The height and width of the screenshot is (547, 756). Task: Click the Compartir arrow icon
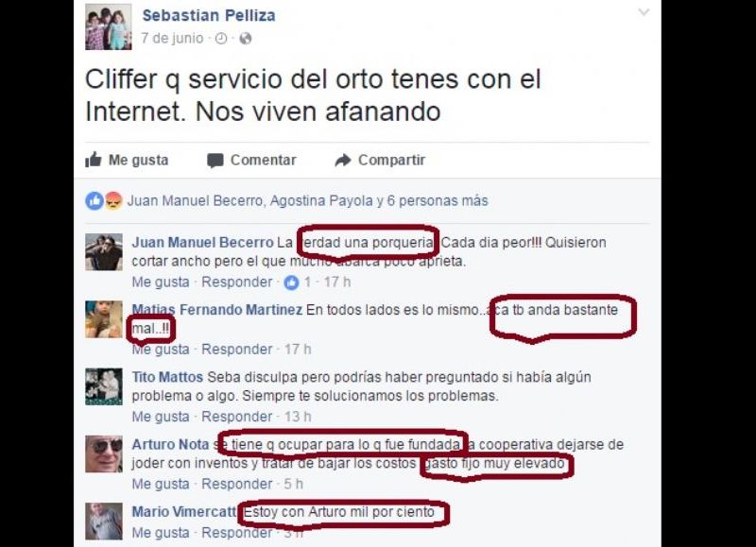pos(343,160)
